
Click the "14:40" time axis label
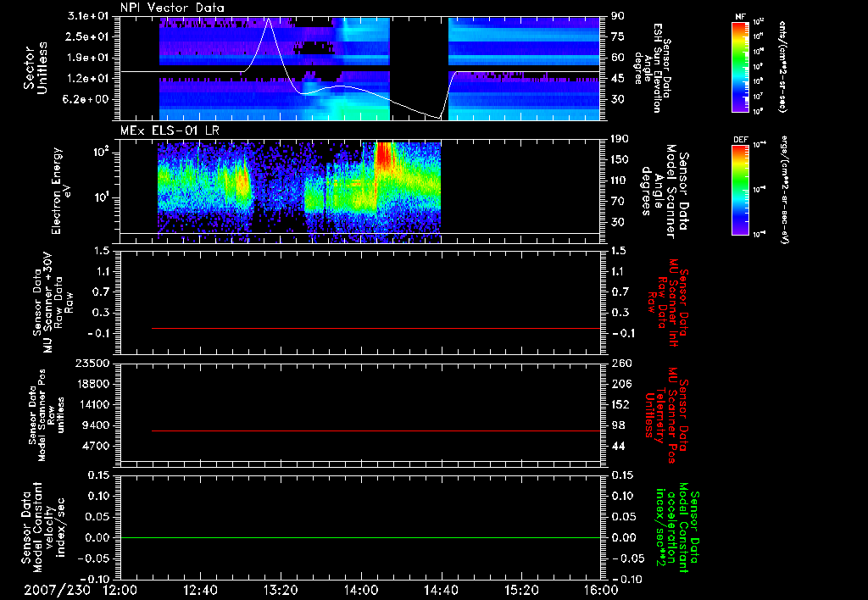pos(441,590)
